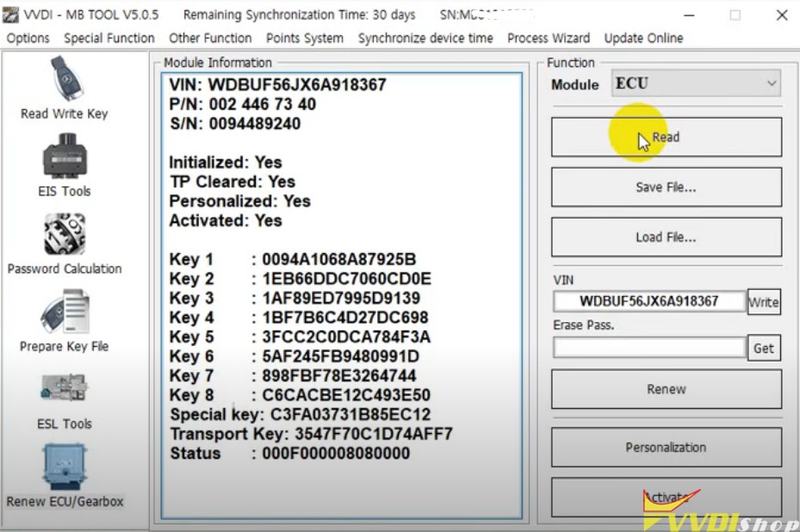800x532 pixels.
Task: Open the Read Write Key tool
Action: tap(65, 88)
